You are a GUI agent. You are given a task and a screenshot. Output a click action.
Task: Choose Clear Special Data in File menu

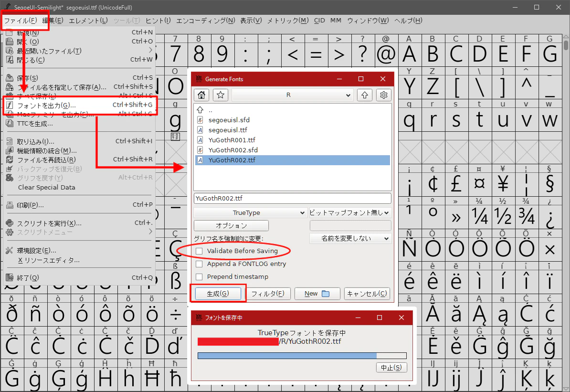(x=80, y=187)
